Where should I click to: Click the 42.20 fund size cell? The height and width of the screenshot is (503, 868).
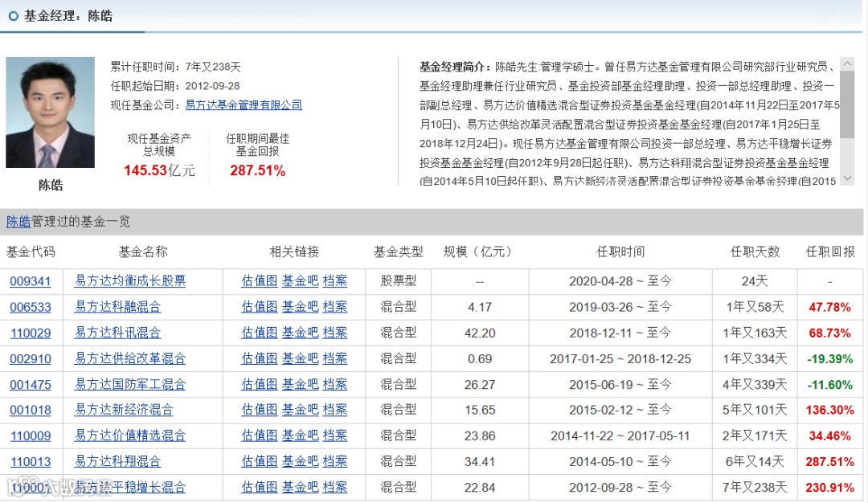click(x=480, y=333)
